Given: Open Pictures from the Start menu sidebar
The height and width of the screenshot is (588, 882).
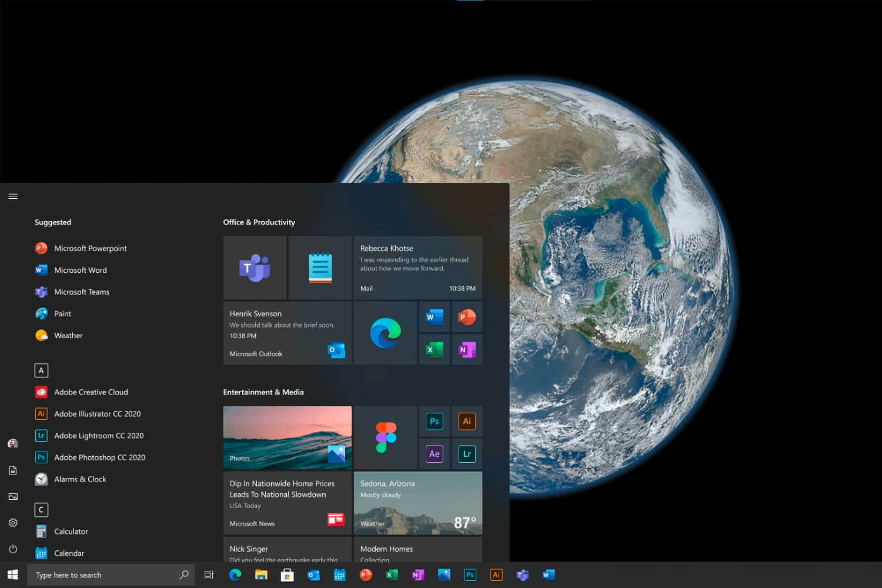Looking at the screenshot, I should tap(12, 496).
